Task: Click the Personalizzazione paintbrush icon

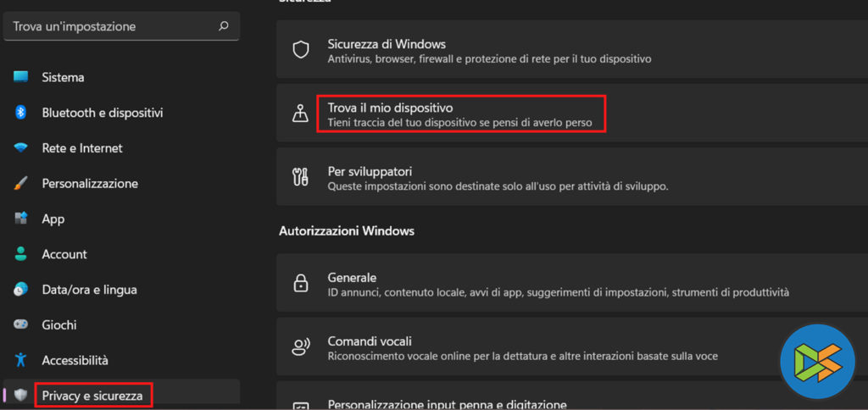Action: 21,184
